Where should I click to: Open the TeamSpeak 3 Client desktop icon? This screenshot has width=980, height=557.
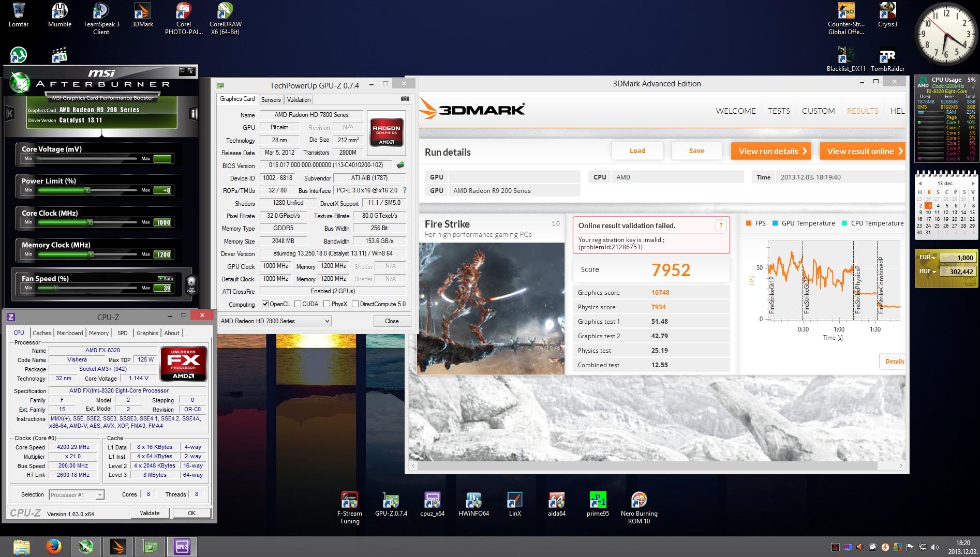point(101,19)
